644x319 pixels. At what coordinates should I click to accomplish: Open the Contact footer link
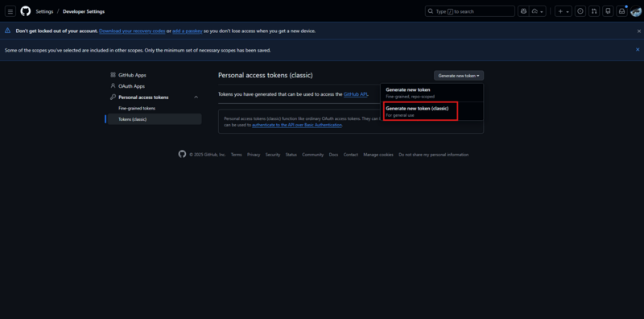(351, 155)
